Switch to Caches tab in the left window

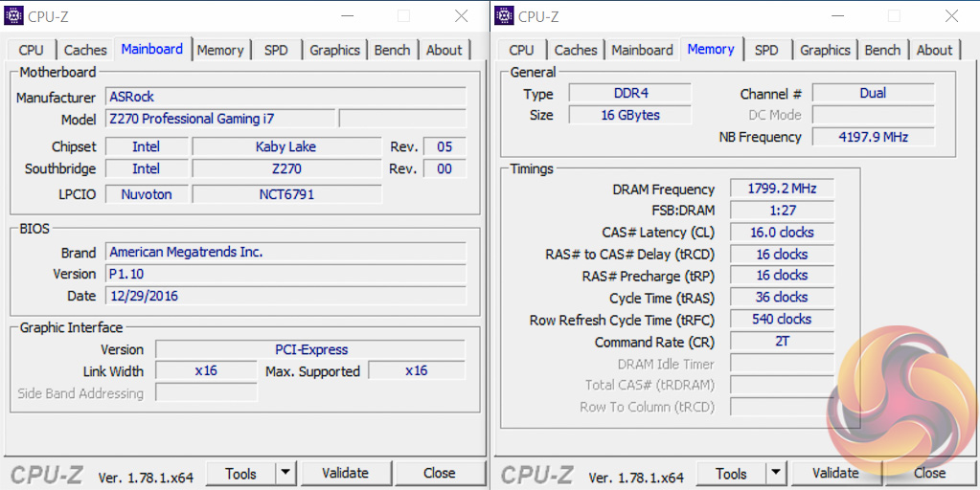pyautogui.click(x=85, y=50)
